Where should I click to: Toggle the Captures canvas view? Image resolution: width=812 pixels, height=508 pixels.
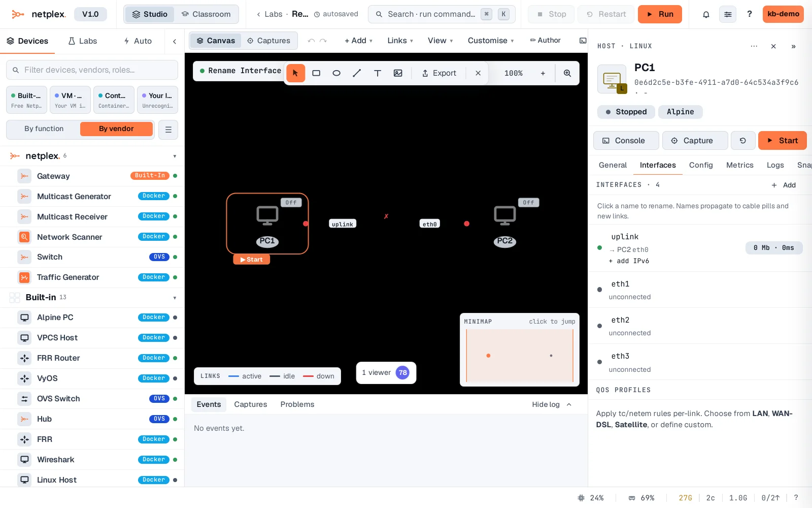click(268, 41)
